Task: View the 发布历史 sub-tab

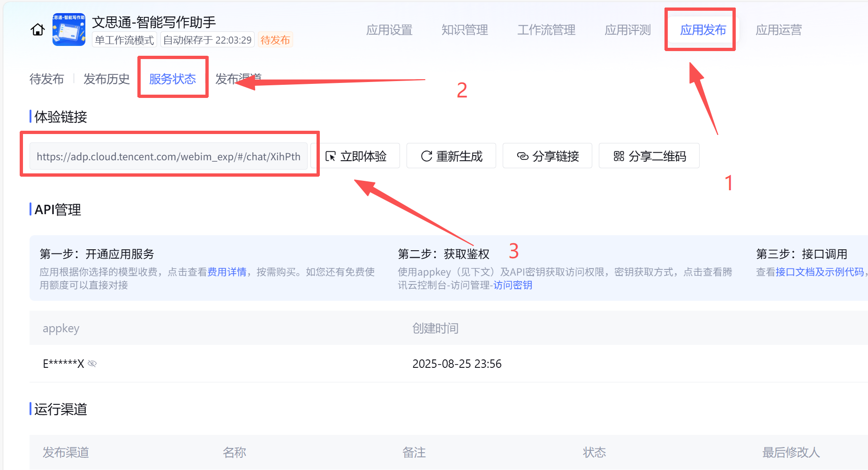Action: coord(106,79)
